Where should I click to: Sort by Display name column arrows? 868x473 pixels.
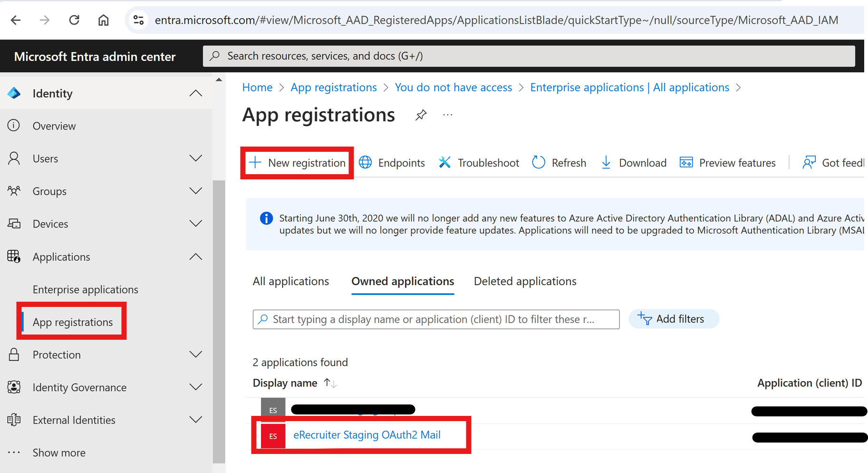point(330,383)
